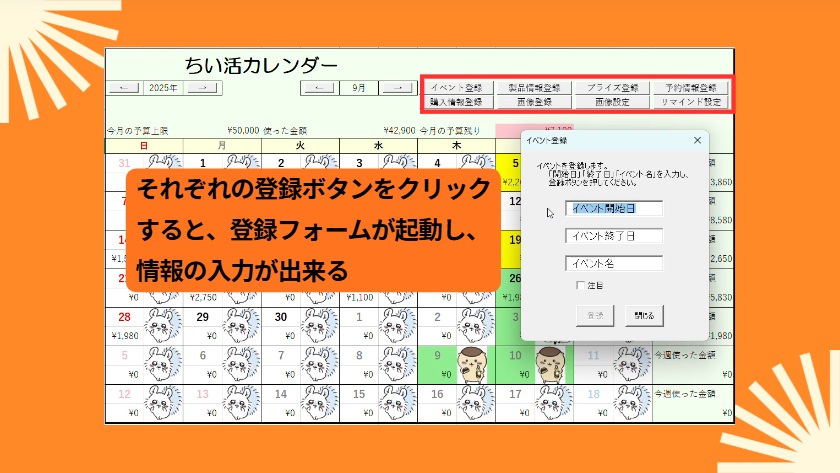
Task: Advance to next month with right arrow
Action: [397, 88]
